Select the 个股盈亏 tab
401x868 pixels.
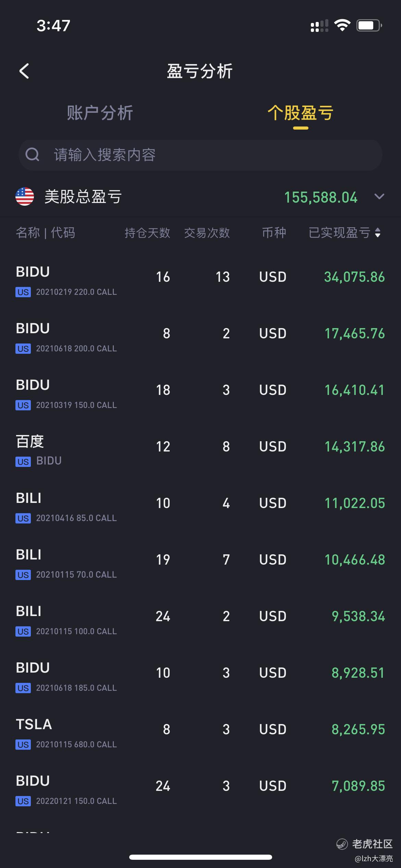click(300, 113)
